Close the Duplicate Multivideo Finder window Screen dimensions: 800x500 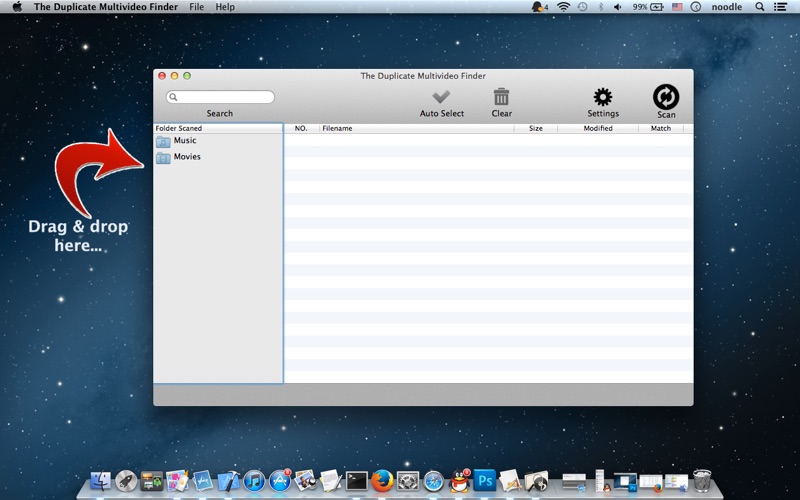pyautogui.click(x=162, y=76)
